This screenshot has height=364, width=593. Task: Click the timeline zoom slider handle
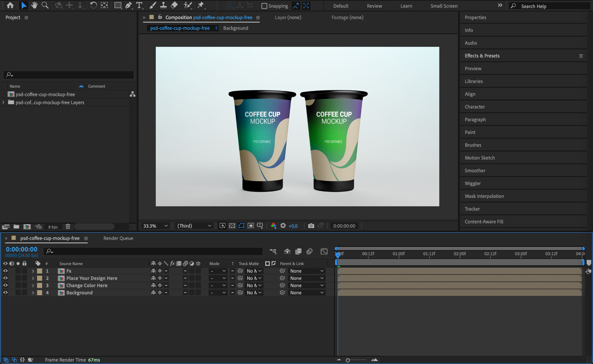(348, 360)
